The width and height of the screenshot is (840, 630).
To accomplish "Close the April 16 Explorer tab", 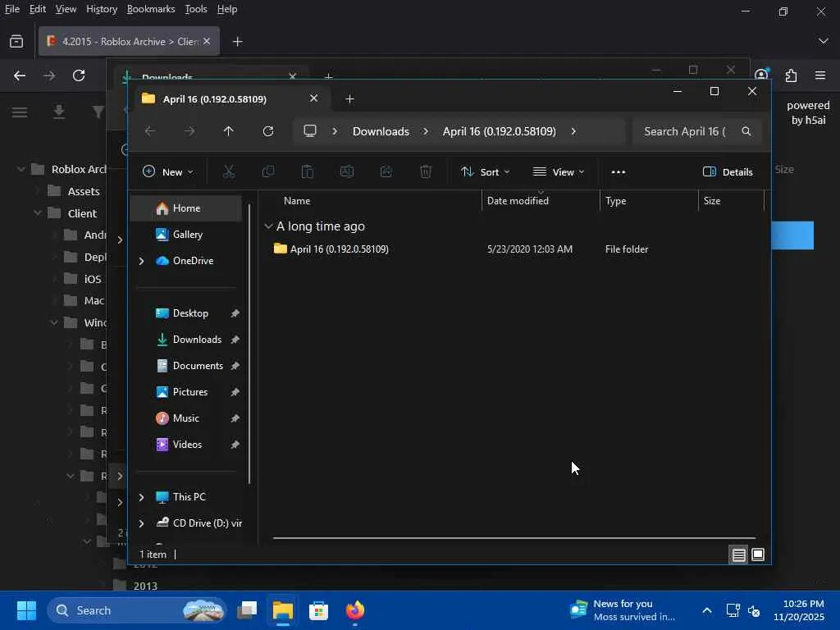I will tap(314, 98).
